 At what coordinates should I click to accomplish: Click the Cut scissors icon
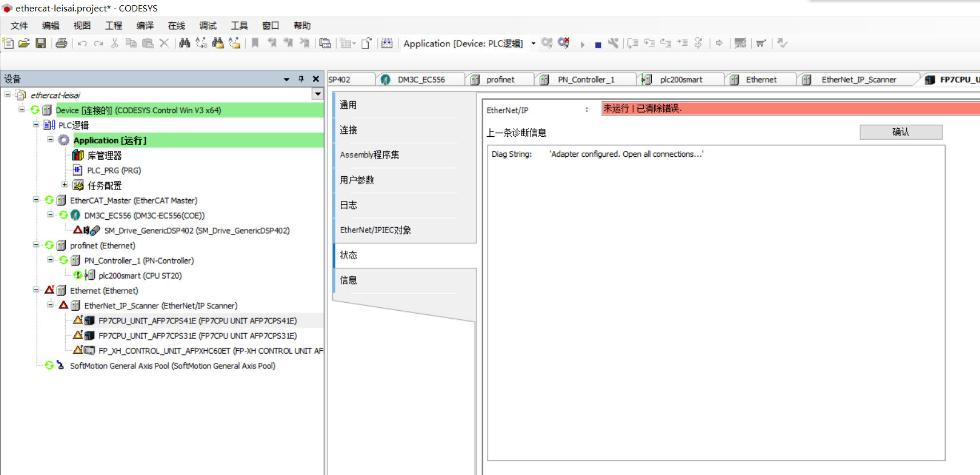(x=115, y=43)
